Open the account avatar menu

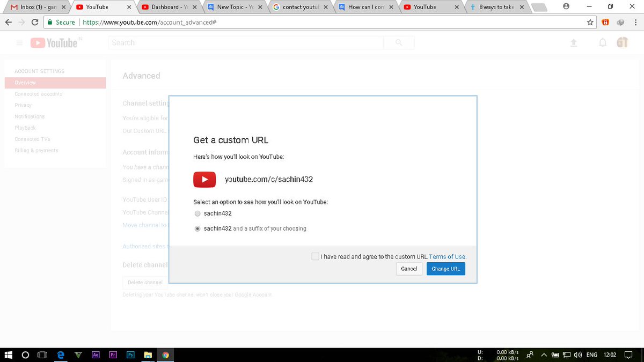(x=623, y=43)
